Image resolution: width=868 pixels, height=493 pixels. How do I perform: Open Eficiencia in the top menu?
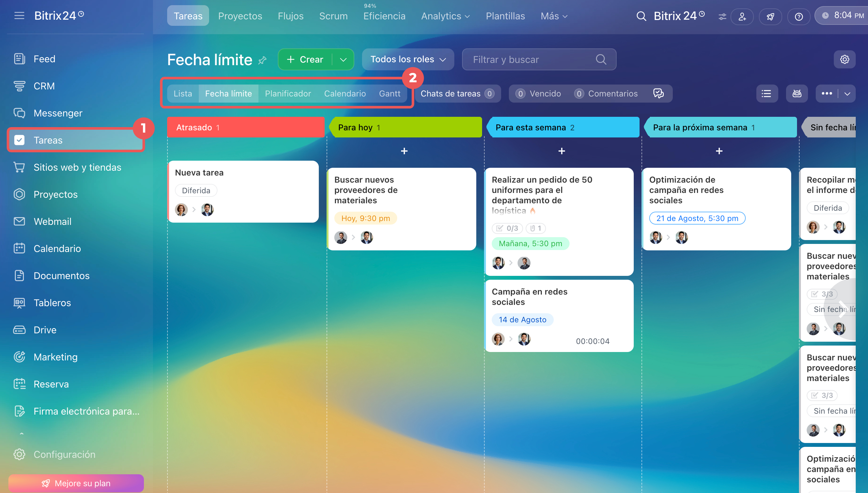384,16
